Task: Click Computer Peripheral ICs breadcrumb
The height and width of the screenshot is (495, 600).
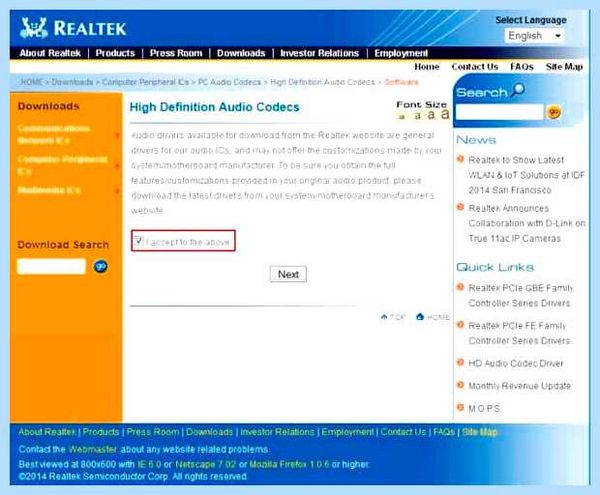Action: point(145,82)
